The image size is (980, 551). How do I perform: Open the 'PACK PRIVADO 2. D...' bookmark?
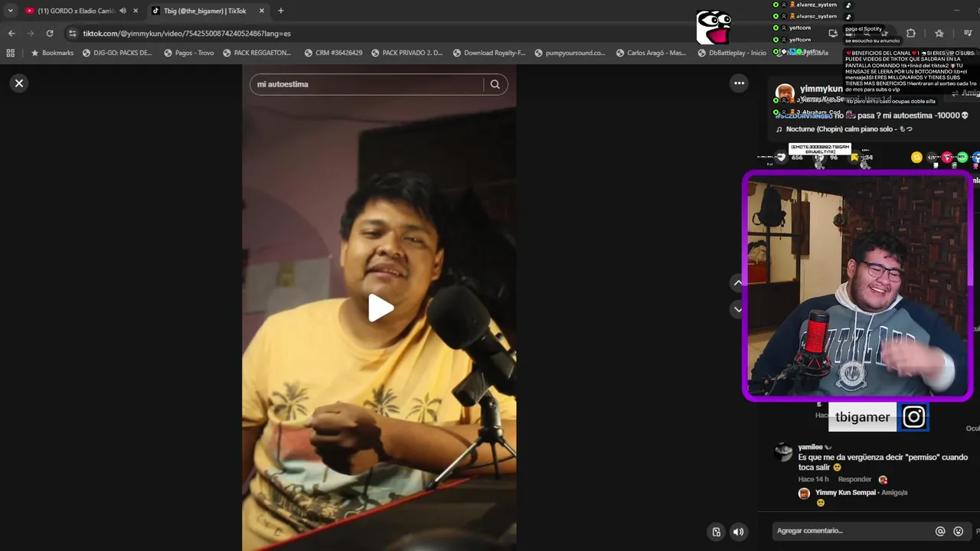tap(407, 53)
